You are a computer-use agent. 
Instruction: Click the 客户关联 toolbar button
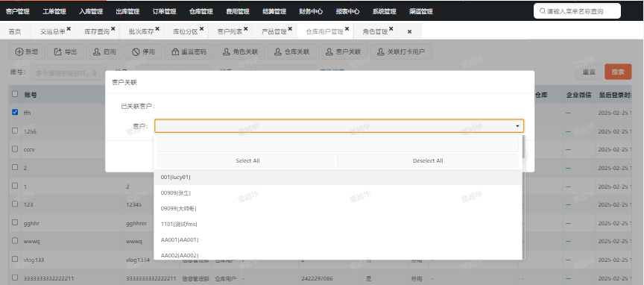coord(343,51)
